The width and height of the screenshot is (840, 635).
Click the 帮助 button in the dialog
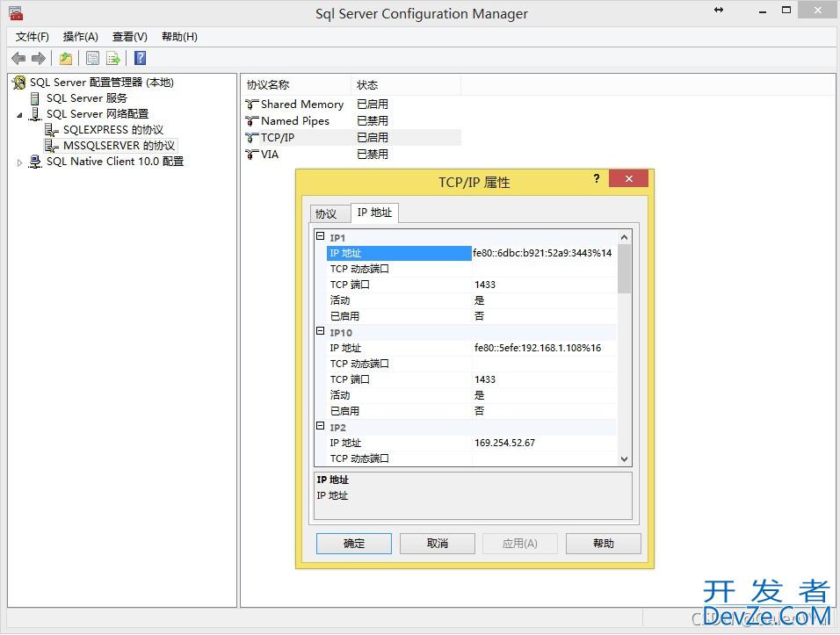604,544
